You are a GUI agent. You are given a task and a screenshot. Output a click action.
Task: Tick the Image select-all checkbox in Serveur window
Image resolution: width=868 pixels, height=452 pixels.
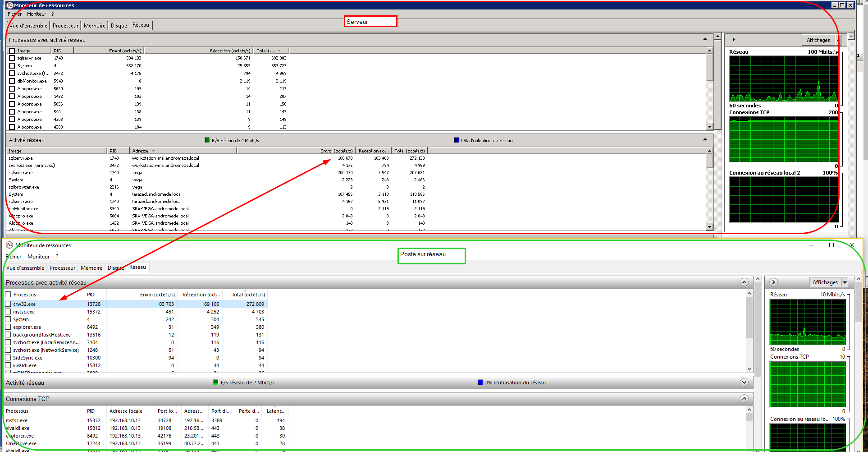[12, 51]
